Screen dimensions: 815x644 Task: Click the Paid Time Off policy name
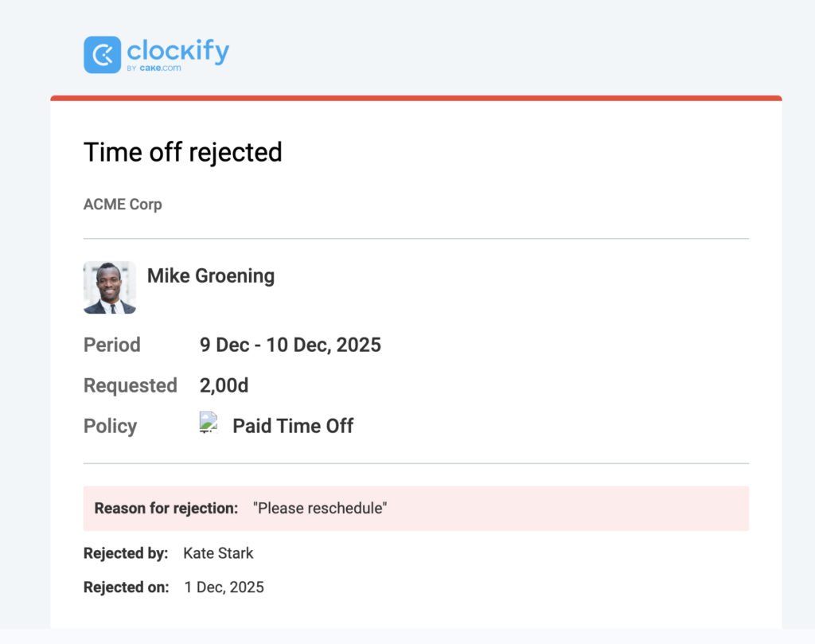click(x=293, y=426)
